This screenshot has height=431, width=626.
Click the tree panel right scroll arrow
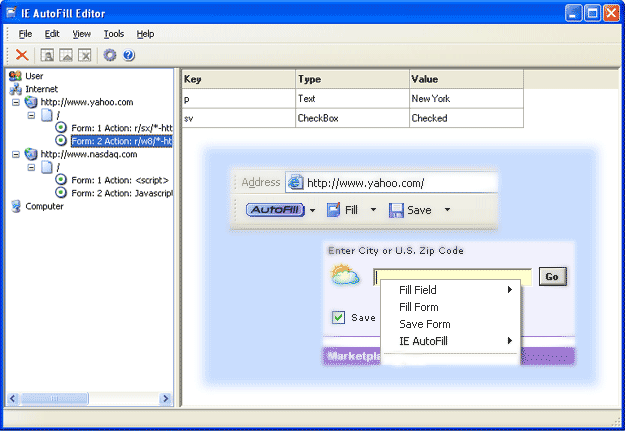165,398
